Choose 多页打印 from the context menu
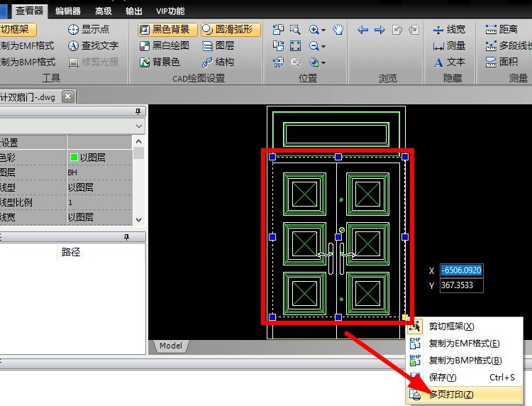The height and width of the screenshot is (406, 532). [451, 394]
